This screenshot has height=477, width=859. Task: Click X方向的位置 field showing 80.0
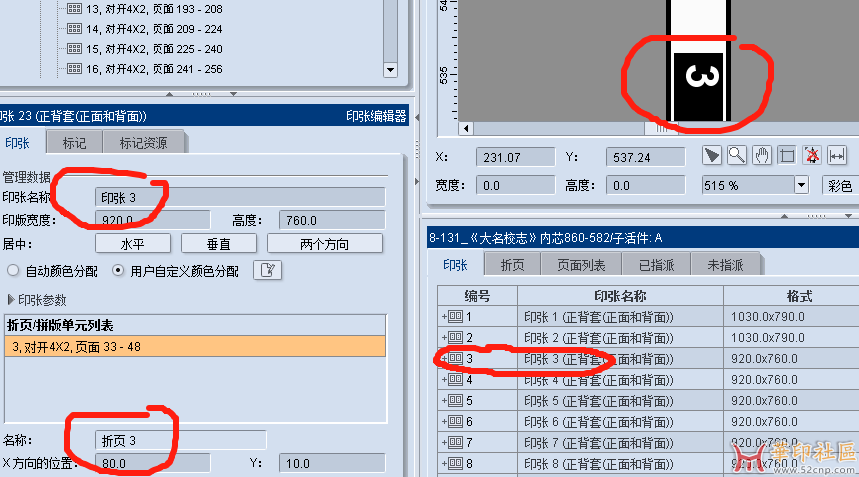coord(152,463)
